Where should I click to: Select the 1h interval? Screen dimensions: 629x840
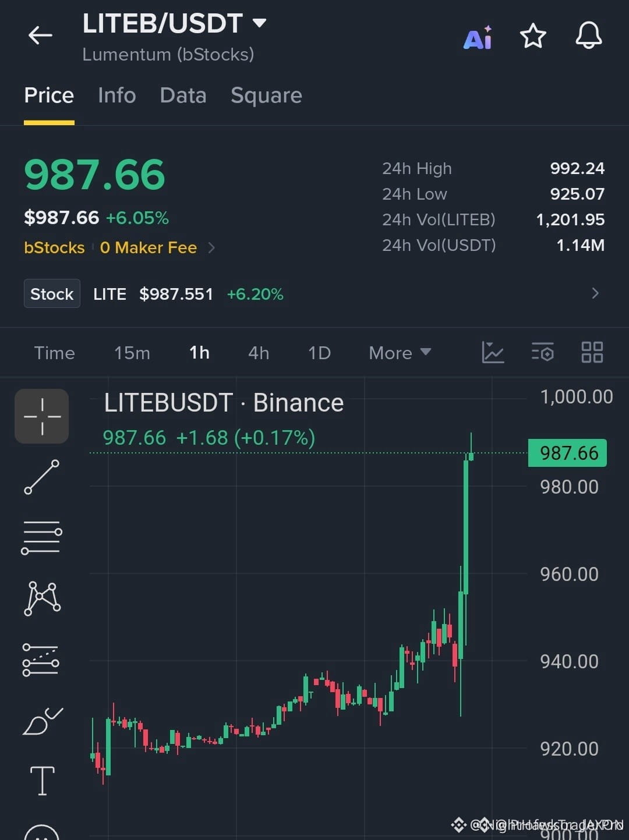click(199, 353)
